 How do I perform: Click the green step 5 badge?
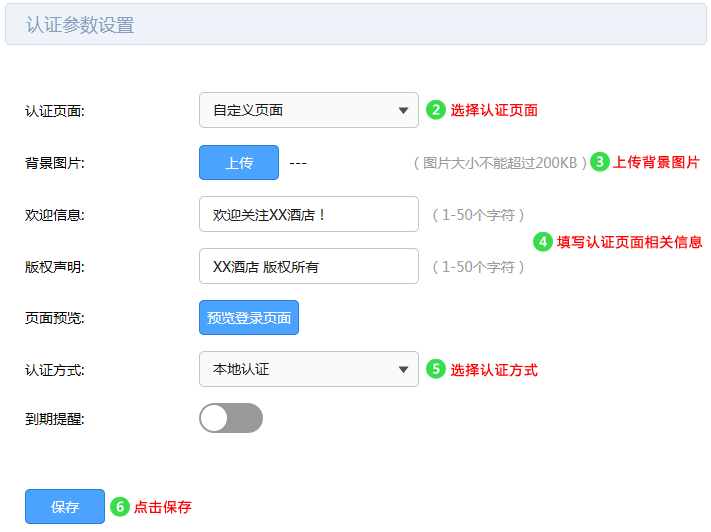pyautogui.click(x=435, y=369)
